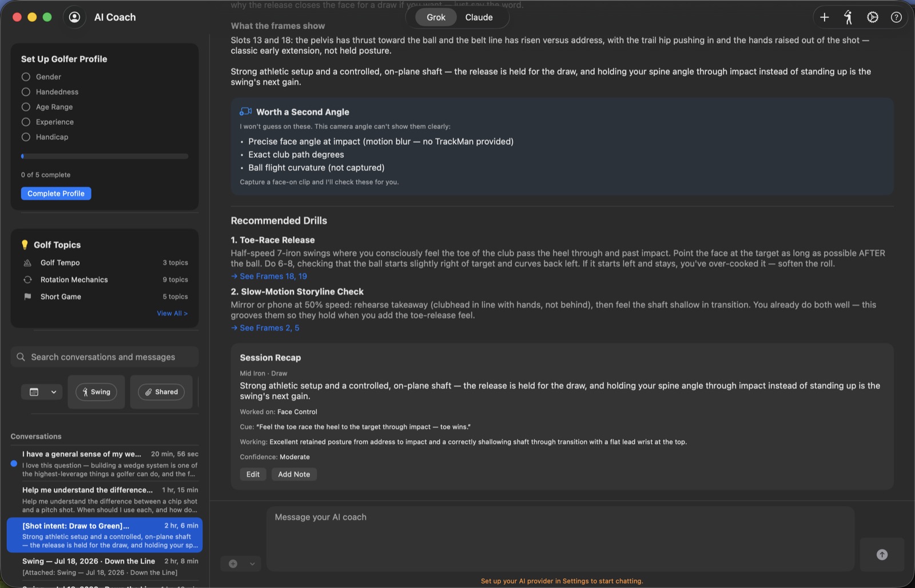The image size is (915, 588).
Task: Select the Gender radio option
Action: tap(26, 77)
